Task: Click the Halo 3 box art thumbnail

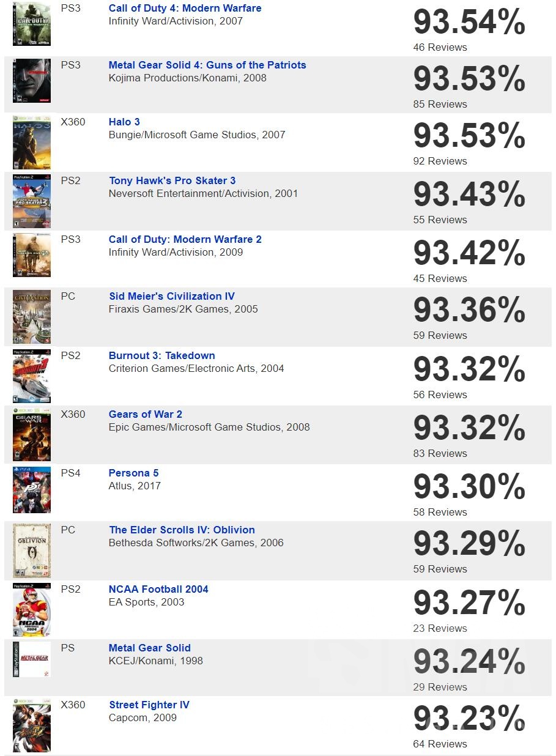Action: coord(32,143)
